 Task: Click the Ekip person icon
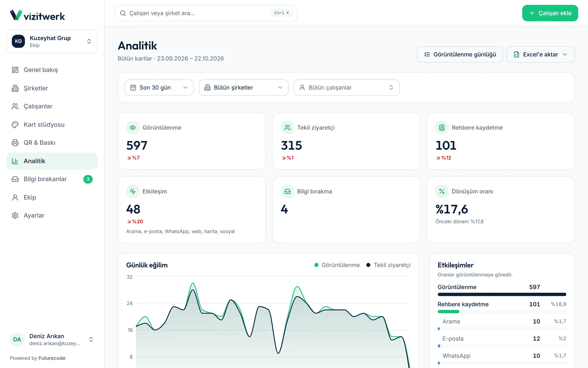click(15, 198)
